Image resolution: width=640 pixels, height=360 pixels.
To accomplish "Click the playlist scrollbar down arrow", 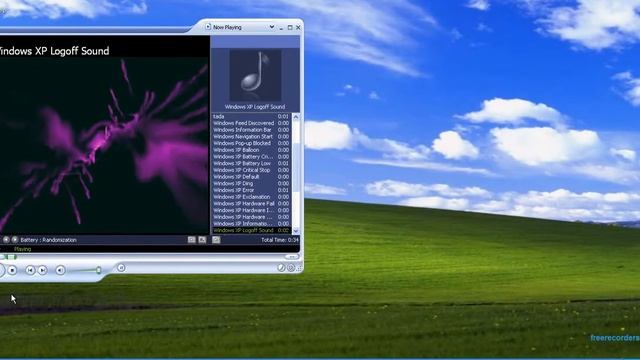I will click(x=296, y=231).
